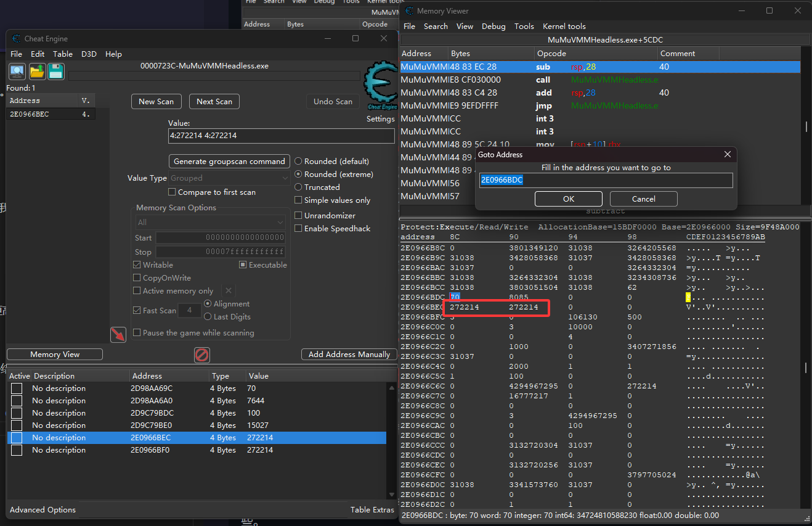Click the Start address field
Screen dimensions: 812x526
point(221,238)
